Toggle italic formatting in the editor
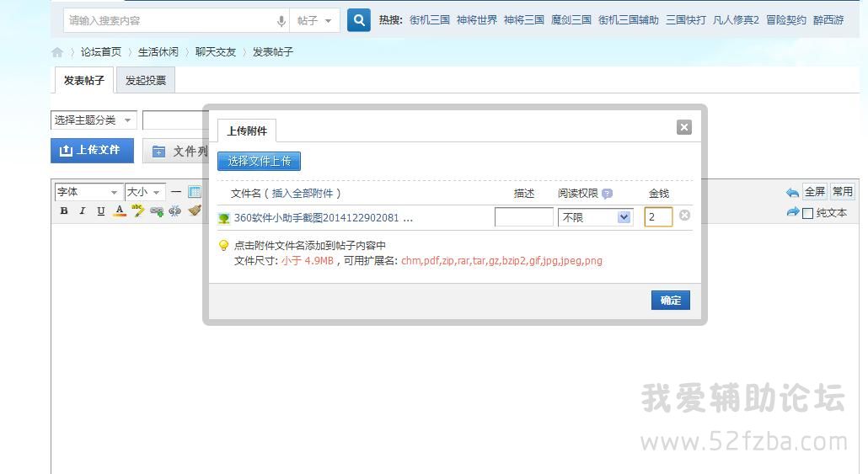 [x=83, y=210]
